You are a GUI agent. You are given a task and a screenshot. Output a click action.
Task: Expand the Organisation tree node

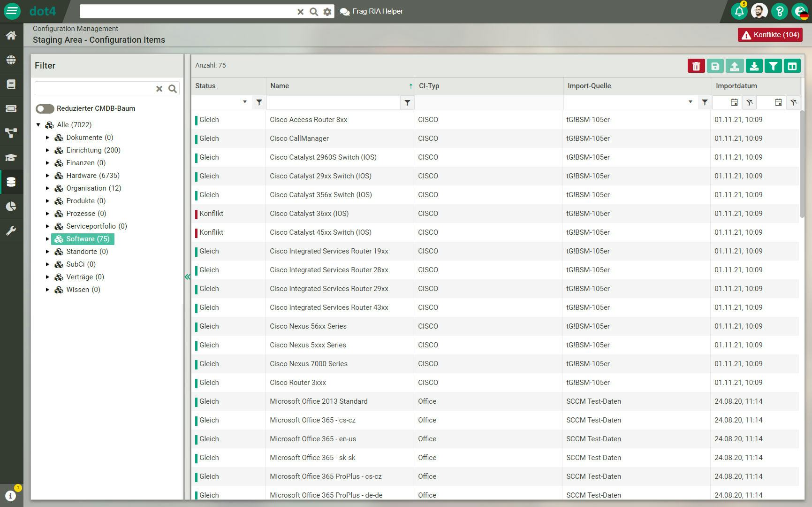(47, 188)
